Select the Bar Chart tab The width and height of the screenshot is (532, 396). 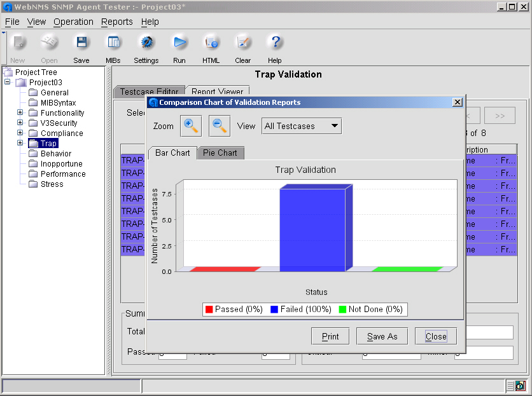(x=172, y=153)
